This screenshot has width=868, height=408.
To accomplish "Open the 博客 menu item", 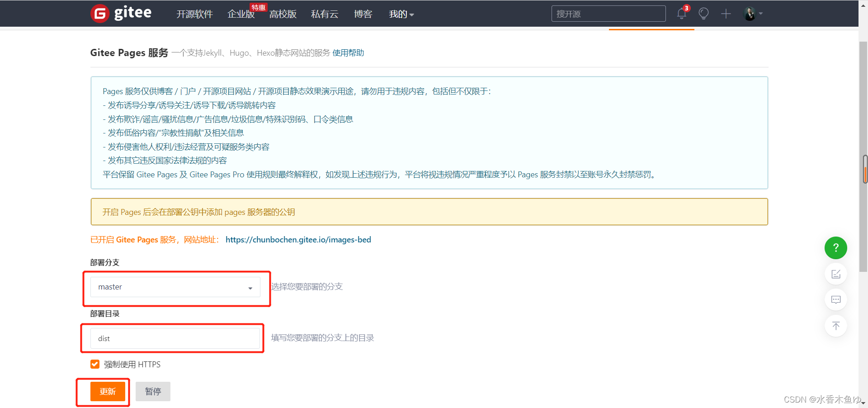I will pos(363,14).
